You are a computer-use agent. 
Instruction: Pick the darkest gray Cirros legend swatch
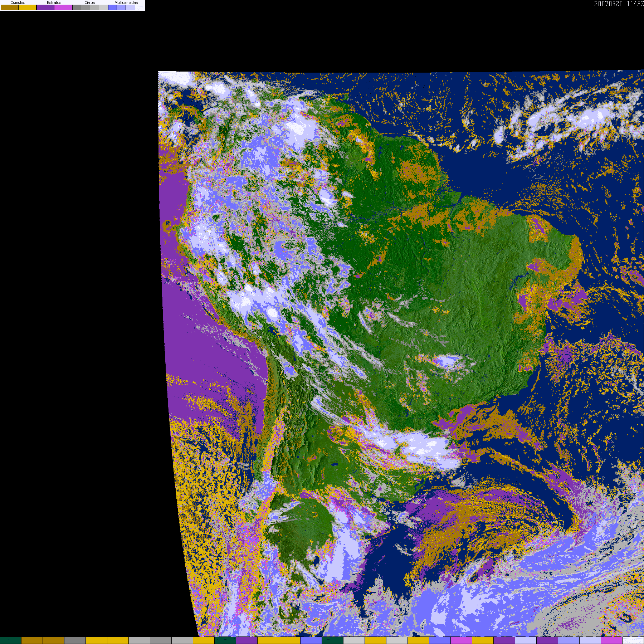click(77, 7)
